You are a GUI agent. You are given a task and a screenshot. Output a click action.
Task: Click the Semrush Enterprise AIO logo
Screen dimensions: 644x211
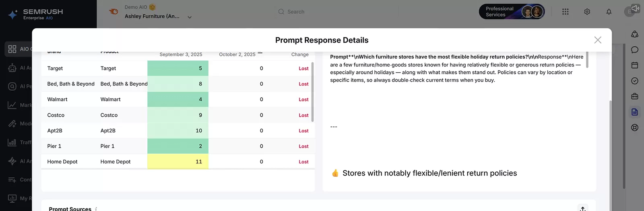(x=35, y=15)
